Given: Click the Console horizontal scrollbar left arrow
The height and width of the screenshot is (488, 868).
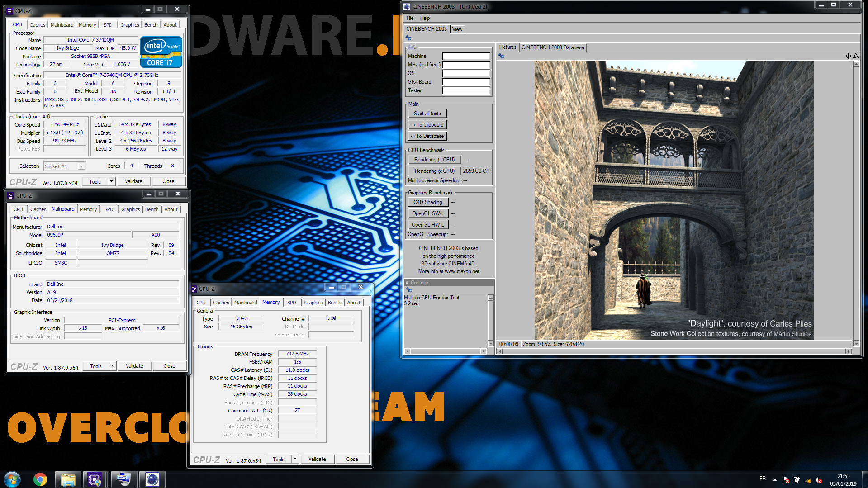Looking at the screenshot, I should [408, 351].
